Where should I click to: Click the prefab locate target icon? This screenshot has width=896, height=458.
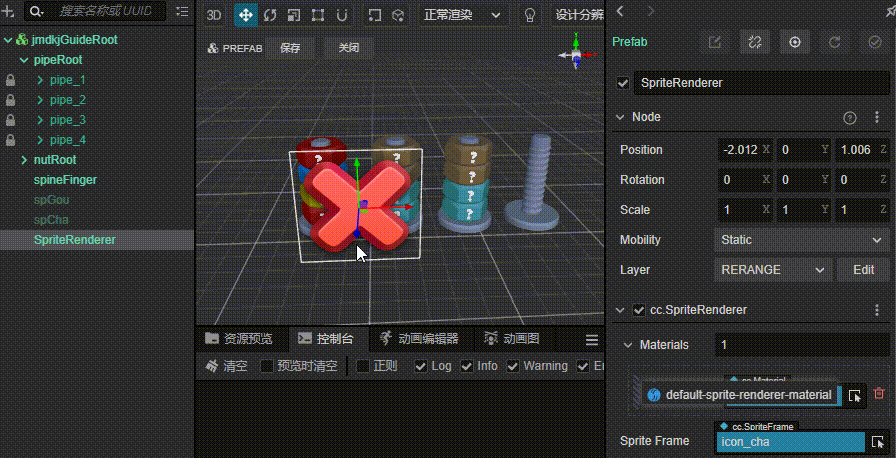click(x=795, y=42)
